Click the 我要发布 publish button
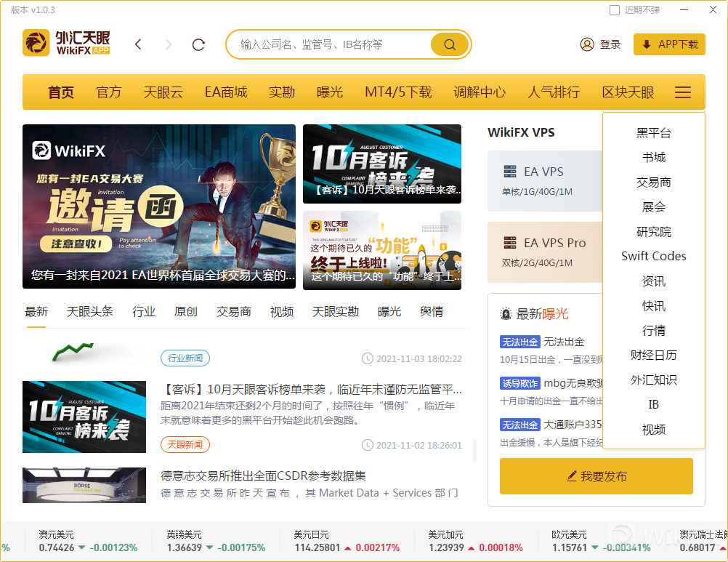This screenshot has height=562, width=728. click(596, 476)
